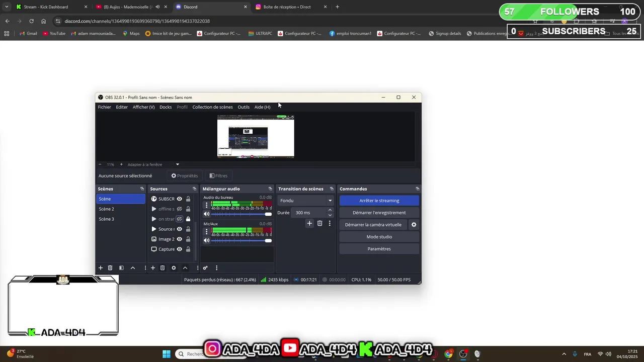Open the Editer menu in OBS
This screenshot has height=362, width=644.
tap(122, 107)
